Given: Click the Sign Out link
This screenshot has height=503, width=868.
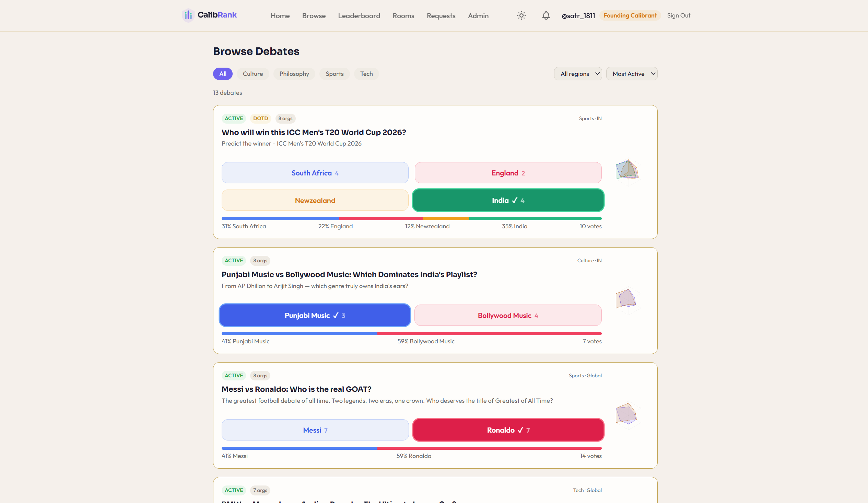Looking at the screenshot, I should [678, 15].
